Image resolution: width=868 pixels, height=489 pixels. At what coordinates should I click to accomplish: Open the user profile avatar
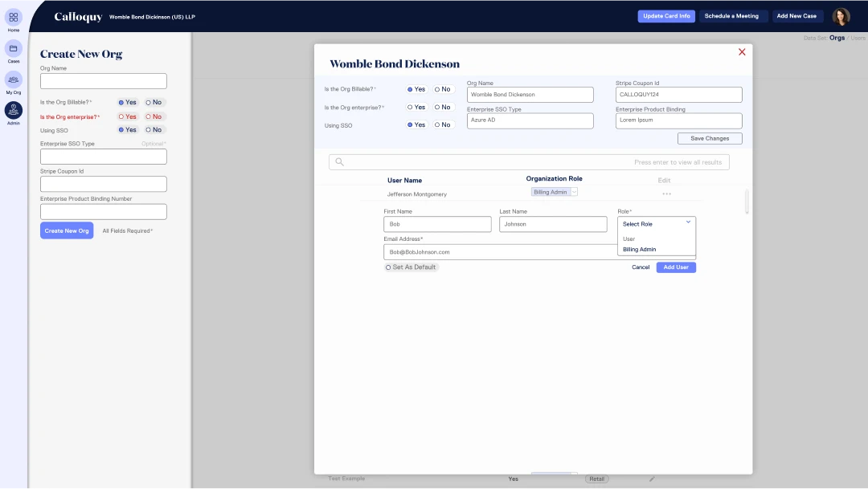(x=841, y=17)
